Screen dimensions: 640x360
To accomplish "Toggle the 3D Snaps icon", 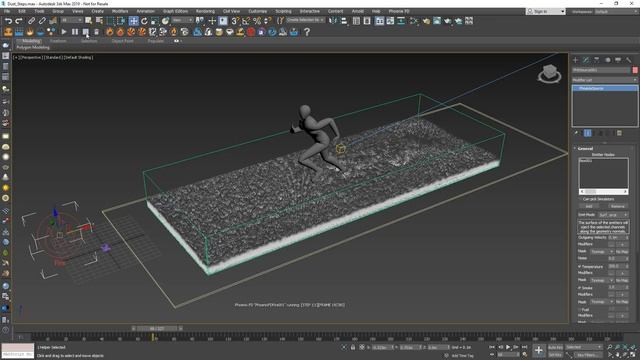I will [235, 20].
